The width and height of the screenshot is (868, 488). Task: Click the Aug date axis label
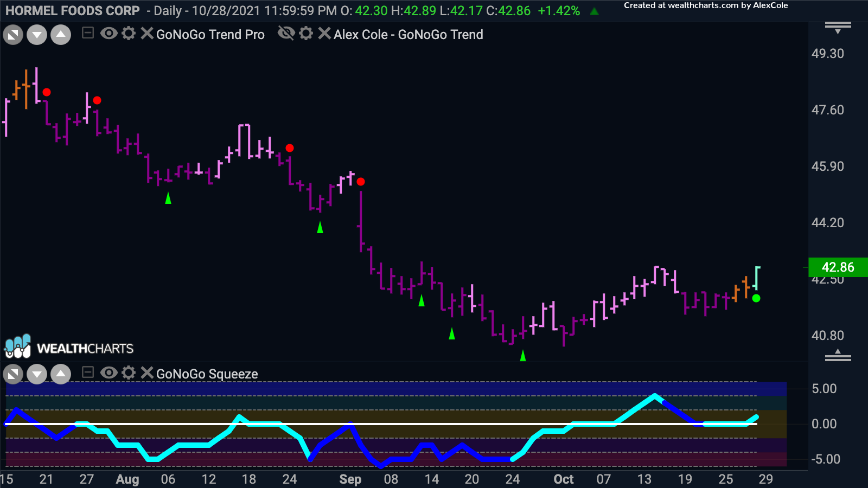click(127, 479)
